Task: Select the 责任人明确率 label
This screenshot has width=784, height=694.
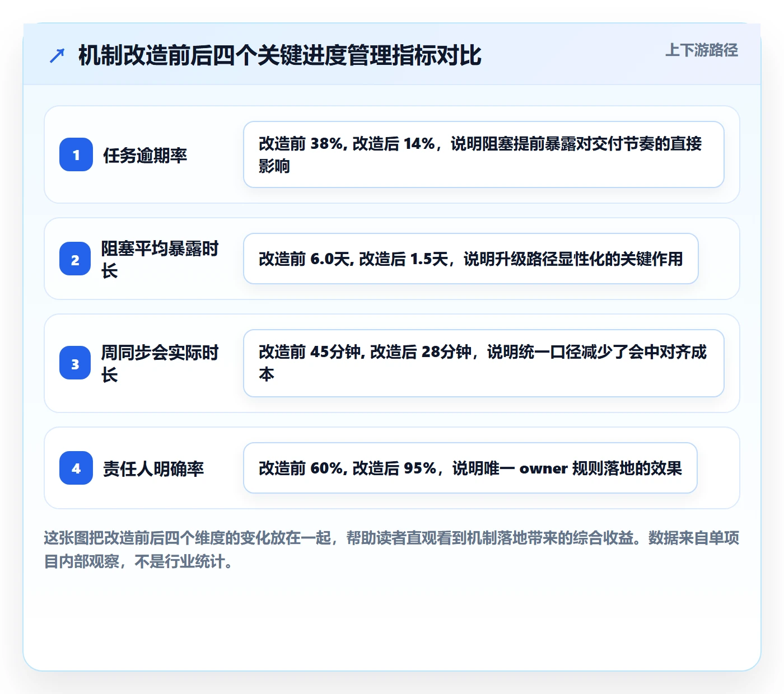Action: point(153,468)
